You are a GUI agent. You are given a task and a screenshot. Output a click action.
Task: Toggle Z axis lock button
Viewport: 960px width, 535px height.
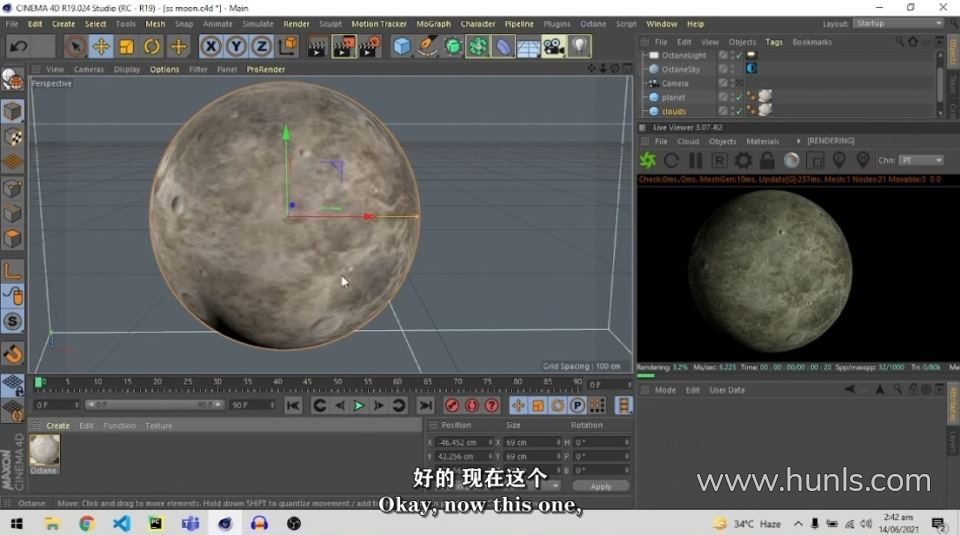[261, 46]
